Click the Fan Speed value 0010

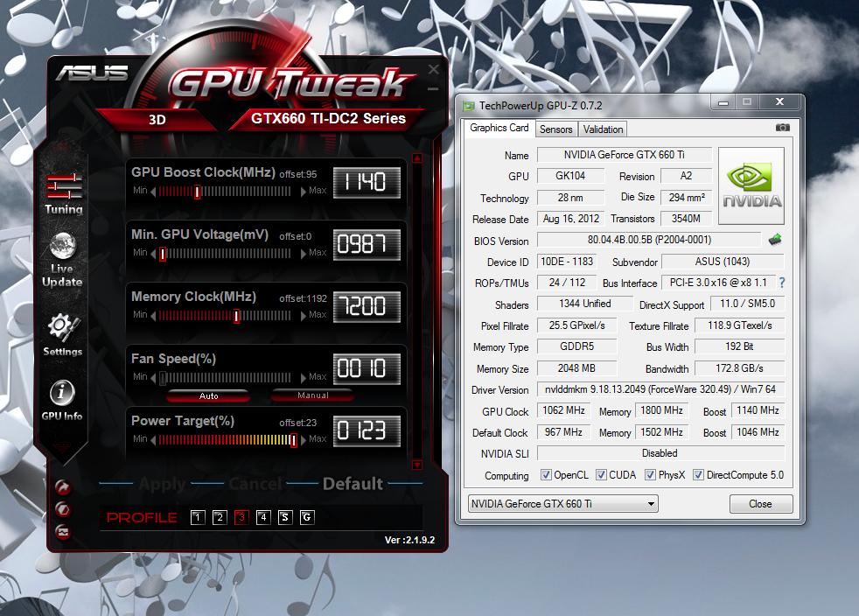(x=367, y=368)
